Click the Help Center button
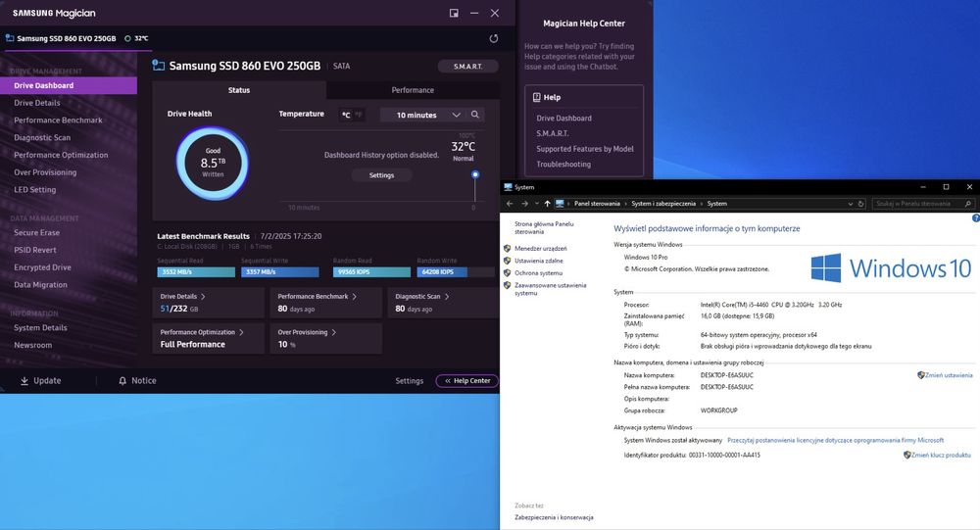 [466, 381]
